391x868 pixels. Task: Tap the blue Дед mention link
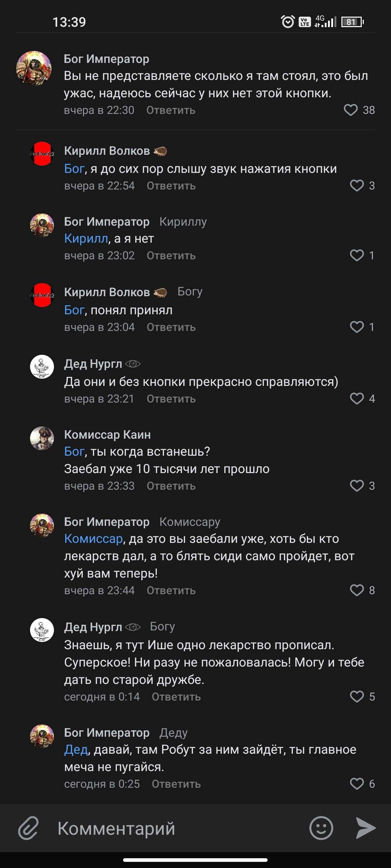point(76,750)
